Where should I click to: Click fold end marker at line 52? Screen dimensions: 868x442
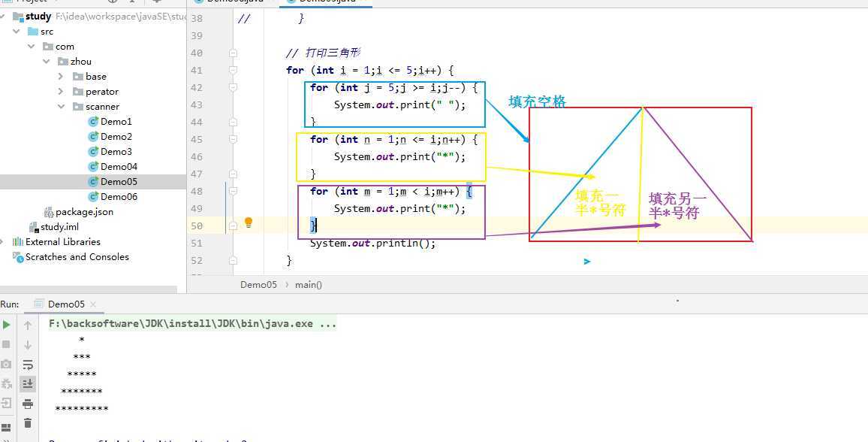click(233, 260)
